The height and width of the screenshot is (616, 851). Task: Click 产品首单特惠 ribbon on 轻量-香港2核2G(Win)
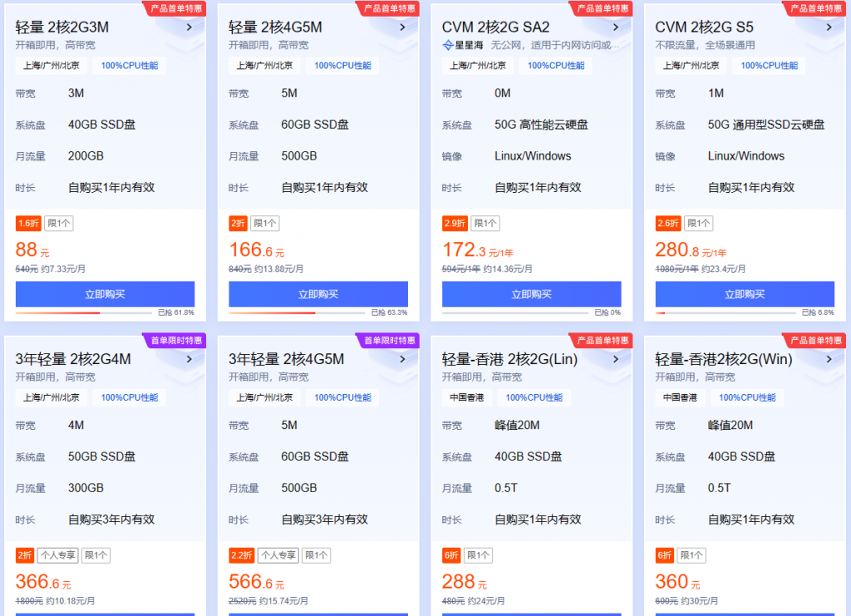815,340
